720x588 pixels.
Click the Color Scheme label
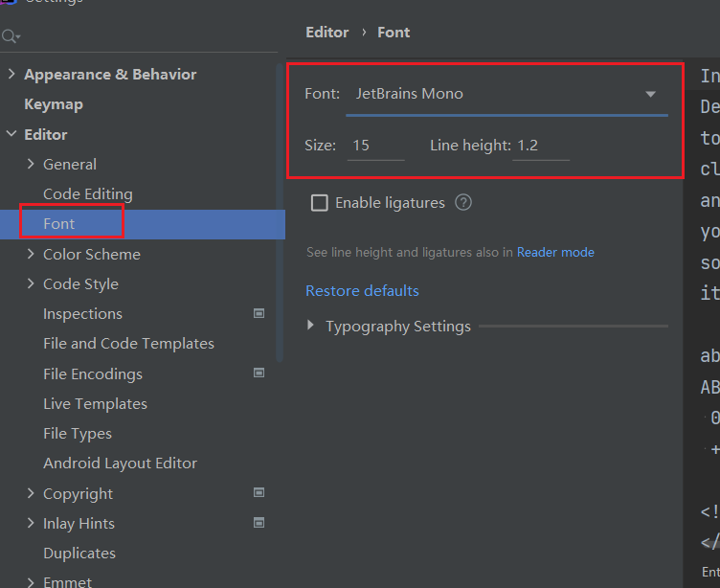point(92,254)
